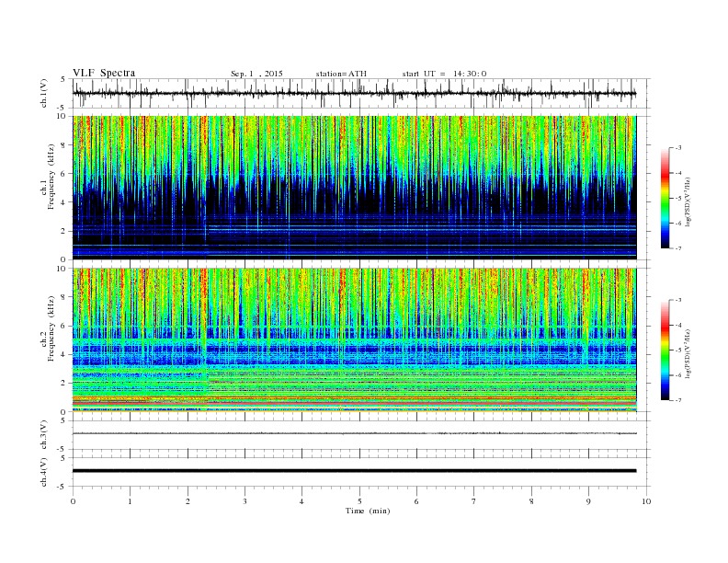Click the "station=ATH" header label
The height and width of the screenshot is (563, 728).
point(341,74)
